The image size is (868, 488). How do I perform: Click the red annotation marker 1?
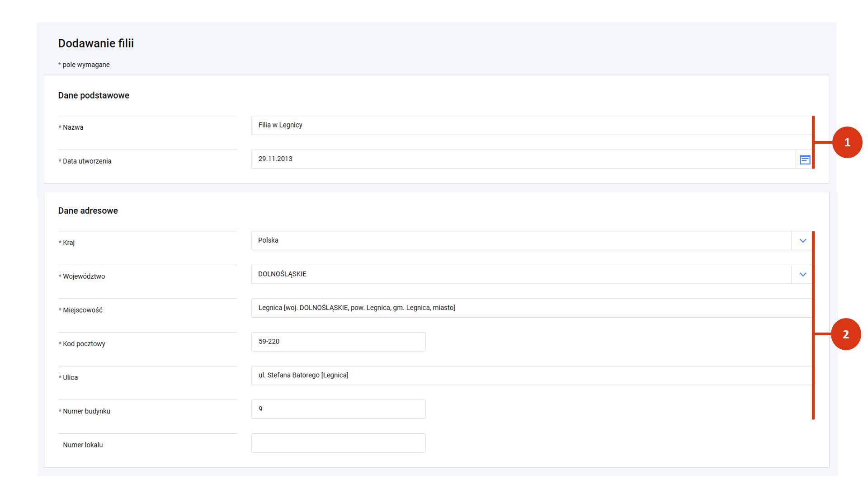[847, 143]
